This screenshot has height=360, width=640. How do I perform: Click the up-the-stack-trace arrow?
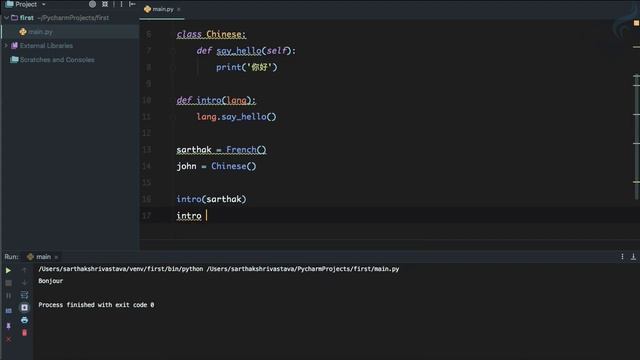pyautogui.click(x=24, y=270)
